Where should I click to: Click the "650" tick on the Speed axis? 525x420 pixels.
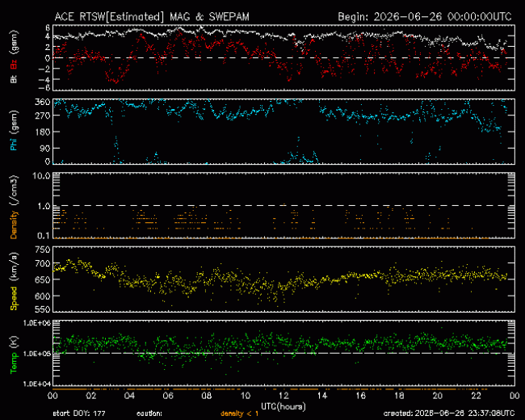[x=43, y=279]
